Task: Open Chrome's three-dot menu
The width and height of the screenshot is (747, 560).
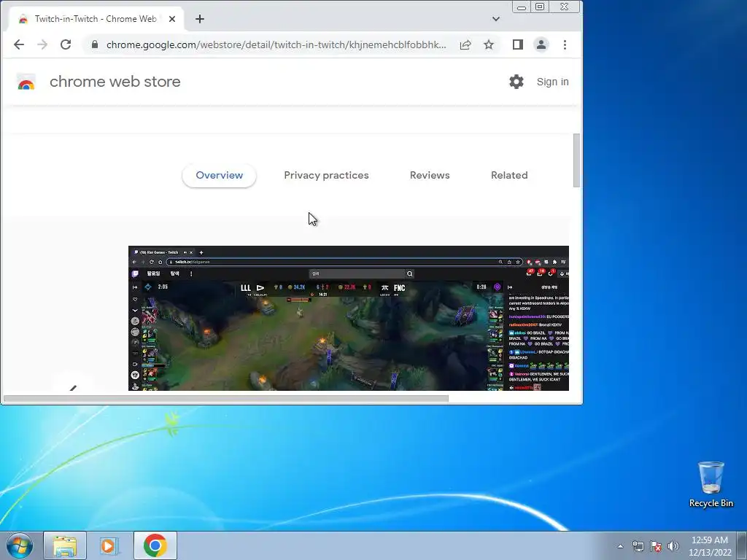Action: 565,44
